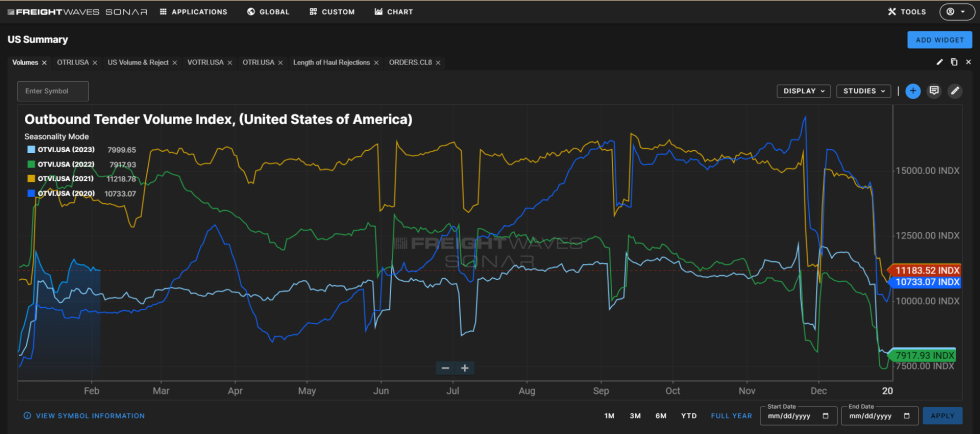Click the blue plus add-series icon
The width and height of the screenshot is (980, 434).
point(913,91)
